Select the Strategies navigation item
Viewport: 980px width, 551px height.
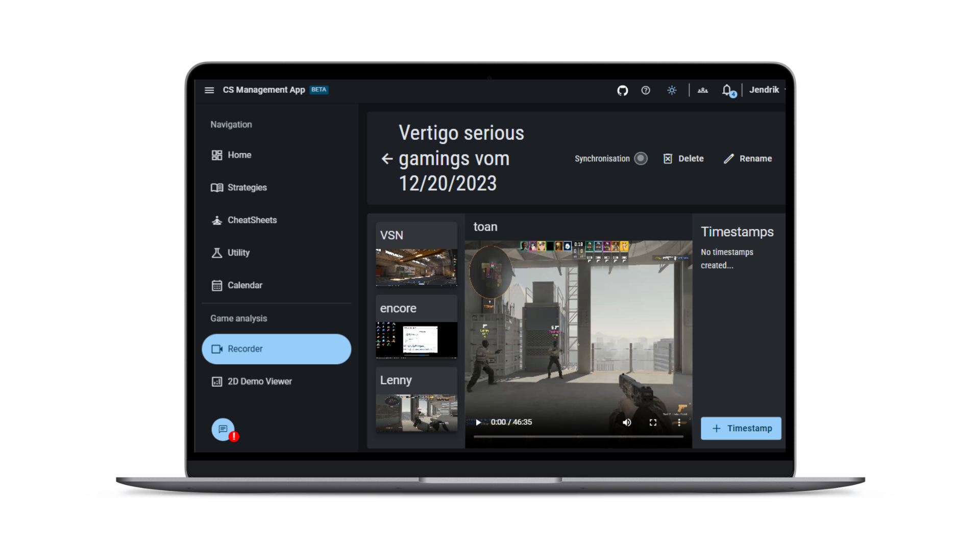coord(247,187)
